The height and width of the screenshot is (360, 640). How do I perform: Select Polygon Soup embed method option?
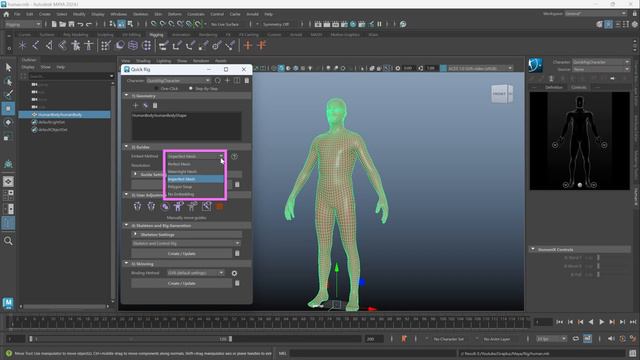coord(196,187)
